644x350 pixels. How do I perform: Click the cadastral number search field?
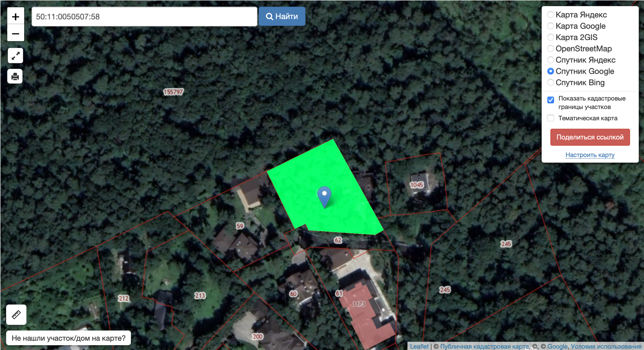144,16
